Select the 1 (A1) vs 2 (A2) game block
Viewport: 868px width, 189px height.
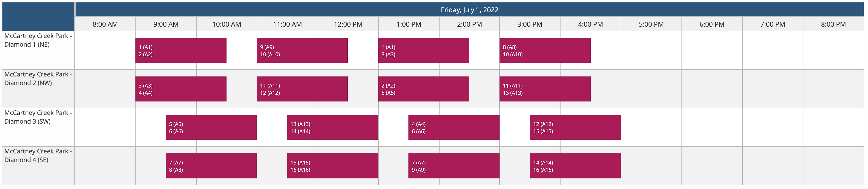[181, 50]
